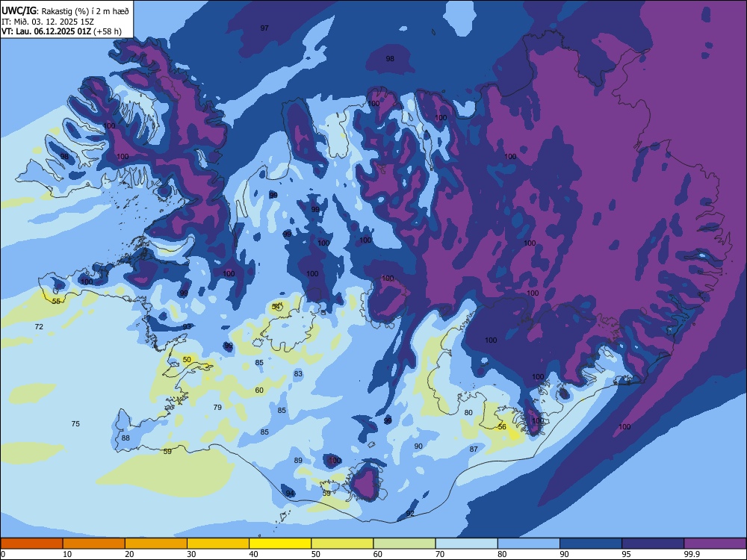Click the title text 'UWC/IG: Rakastig (%) í 2 m hæð'
The width and height of the screenshot is (747, 560).
(65, 11)
